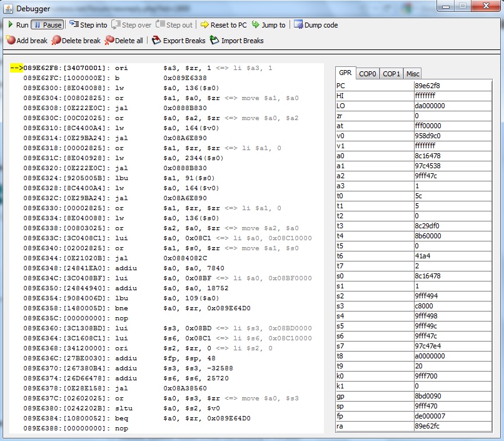Click the Jump to button

pos(269,25)
